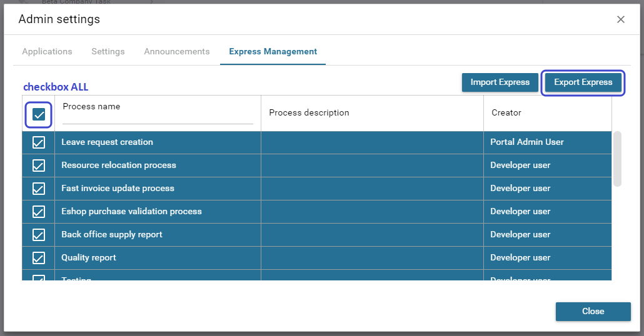Click the Import Express button
644x336 pixels.
[x=500, y=82]
